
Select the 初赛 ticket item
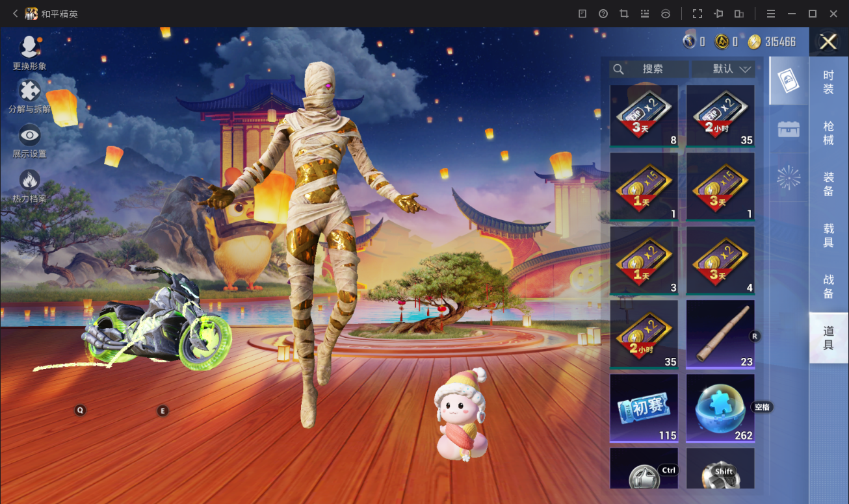point(644,408)
